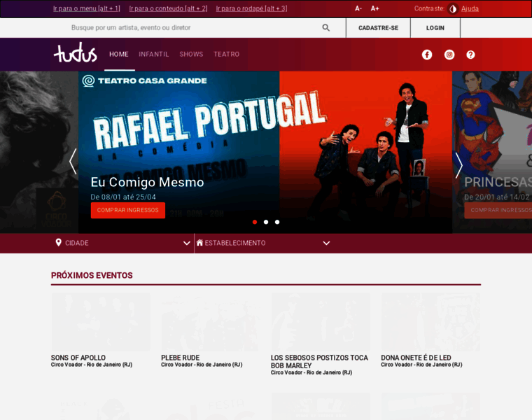Click 'LOS SEBOSOS POSTIZOS TOCA BOB MARLEY' title
The height and width of the screenshot is (420, 532).
(x=319, y=362)
